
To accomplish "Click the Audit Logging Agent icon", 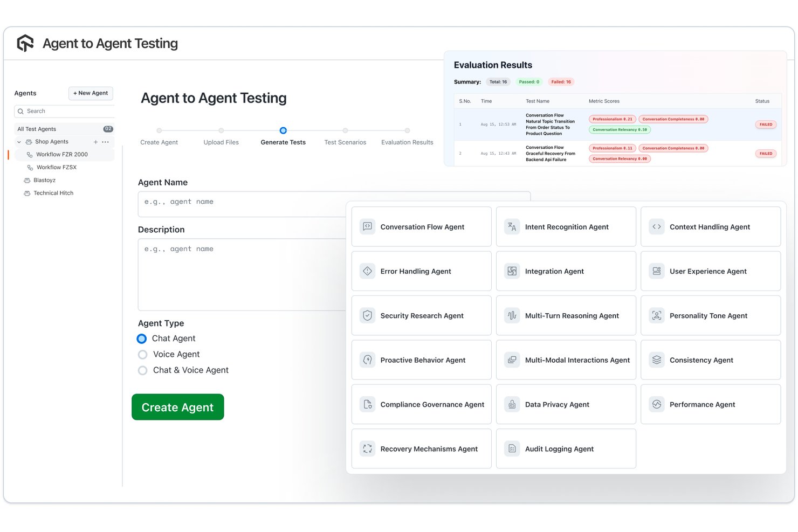I will pyautogui.click(x=512, y=448).
